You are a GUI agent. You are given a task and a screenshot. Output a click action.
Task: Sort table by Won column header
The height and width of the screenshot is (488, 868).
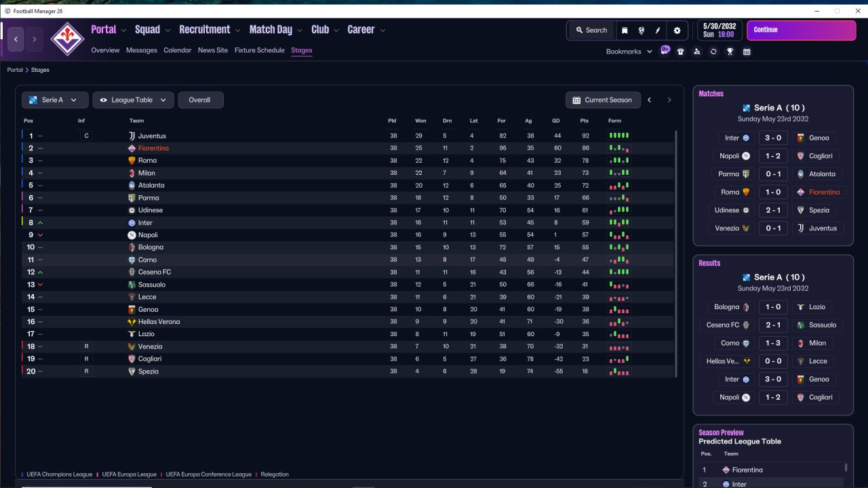click(x=420, y=121)
